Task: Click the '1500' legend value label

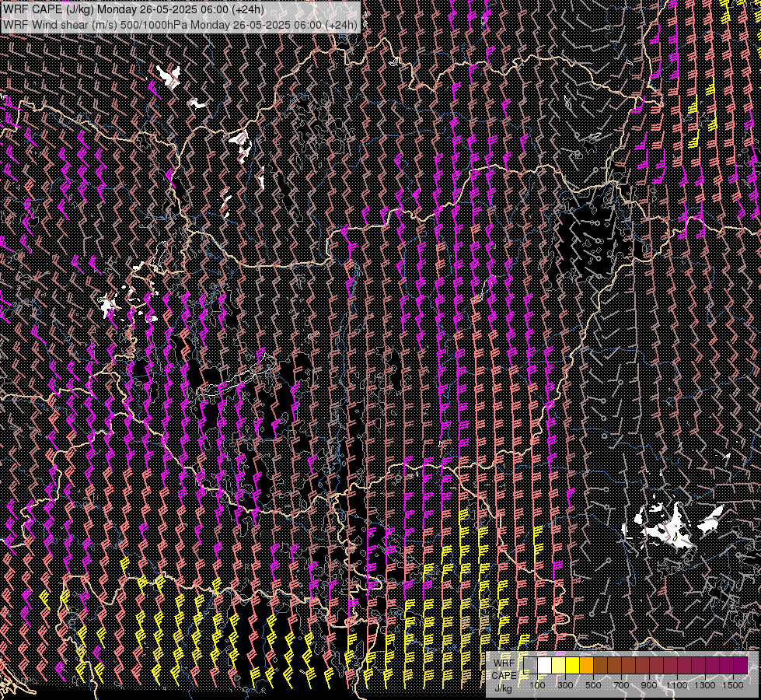Action: point(733,685)
